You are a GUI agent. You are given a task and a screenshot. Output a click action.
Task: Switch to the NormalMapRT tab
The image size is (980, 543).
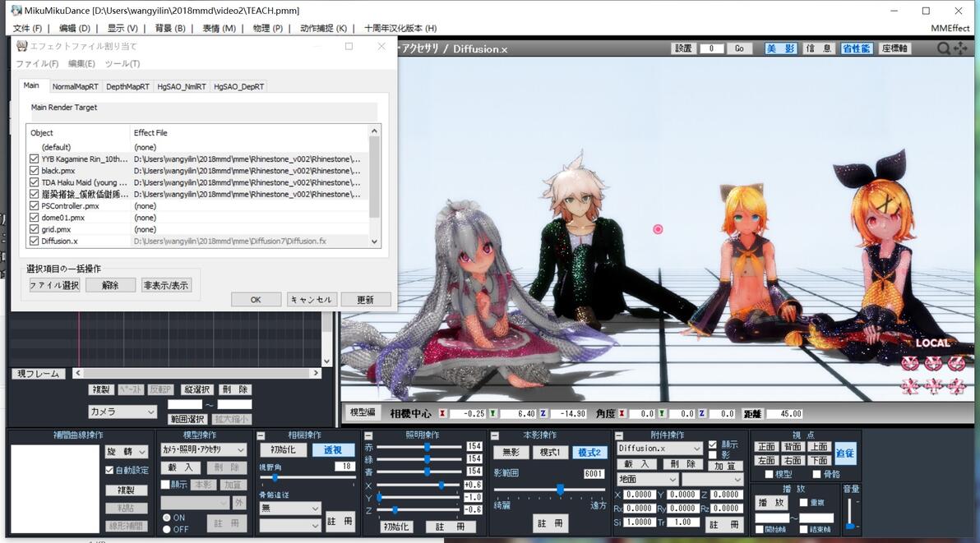coord(75,87)
